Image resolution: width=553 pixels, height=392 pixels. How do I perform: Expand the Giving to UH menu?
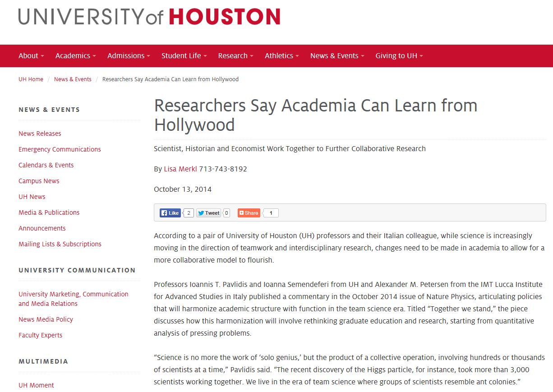[x=399, y=56]
